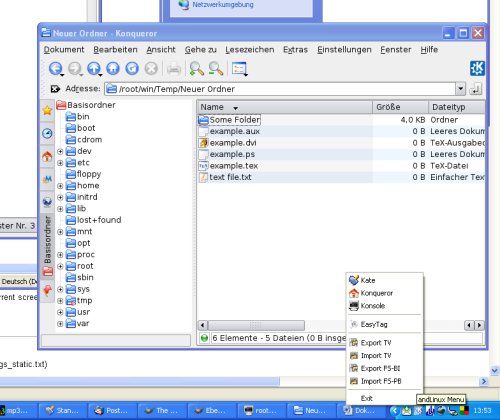Open Bookmarks star sidebar icon
This screenshot has height=420, width=500.
click(47, 110)
